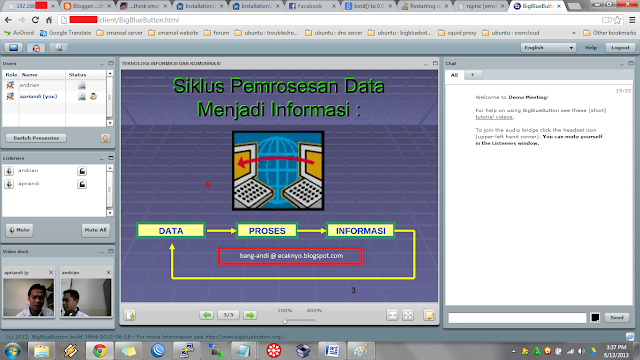
Task: Open Chrome menu hamburger icon
Action: click(632, 20)
